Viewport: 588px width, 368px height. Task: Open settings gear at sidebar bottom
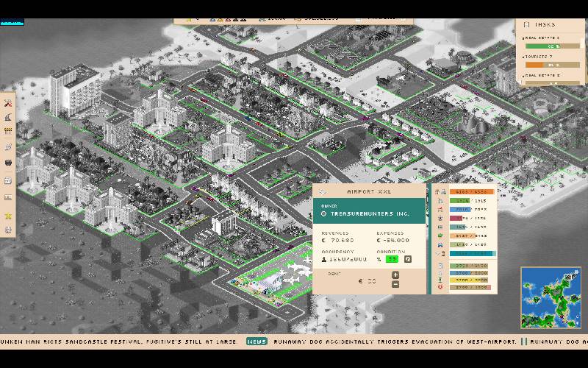(8, 230)
